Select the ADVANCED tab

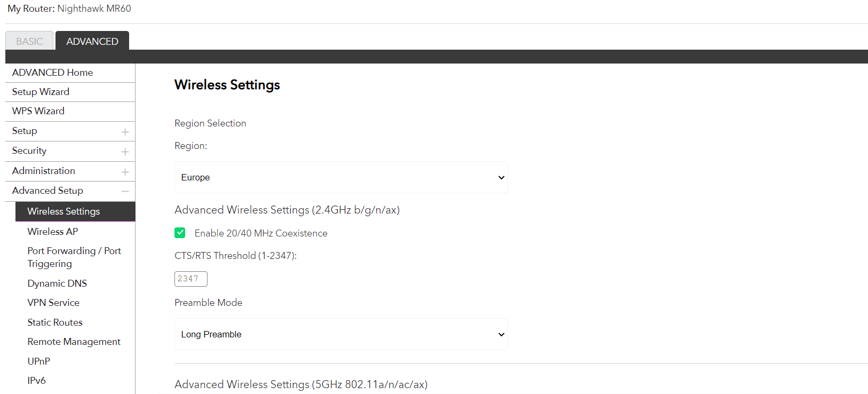[x=92, y=41]
